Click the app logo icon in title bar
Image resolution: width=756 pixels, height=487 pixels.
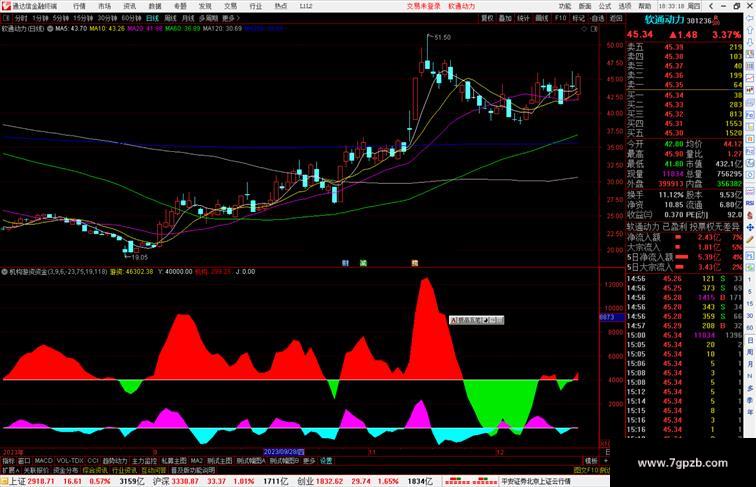coord(6,6)
